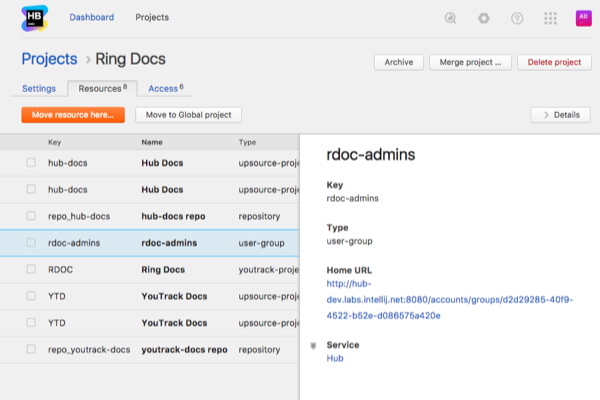The width and height of the screenshot is (600, 400).
Task: Open the Merge project dialog
Action: pyautogui.click(x=471, y=62)
